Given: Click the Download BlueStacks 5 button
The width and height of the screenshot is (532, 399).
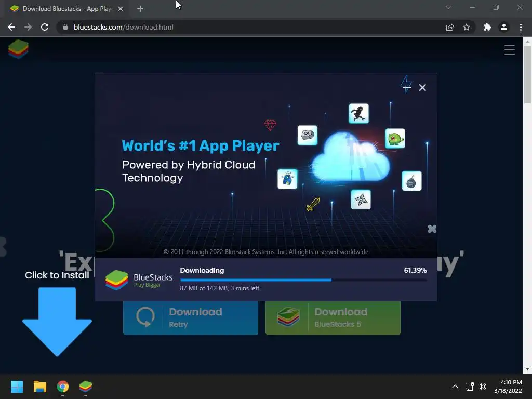Looking at the screenshot, I should click(333, 318).
